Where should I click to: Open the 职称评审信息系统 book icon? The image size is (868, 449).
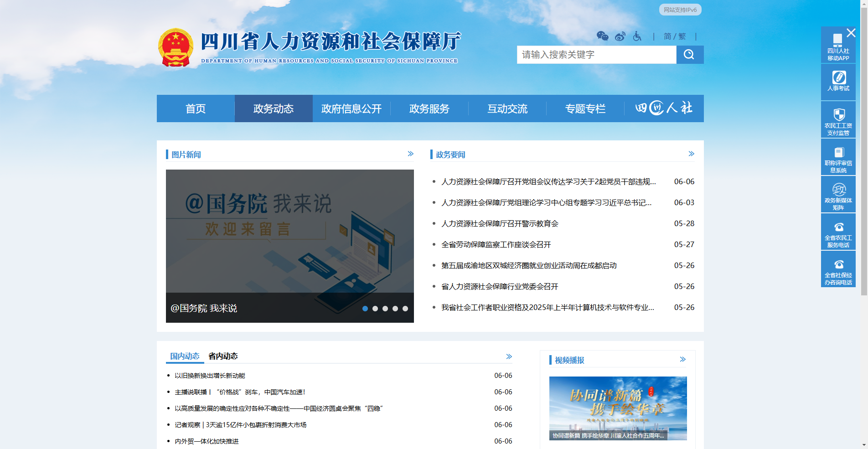click(x=840, y=153)
